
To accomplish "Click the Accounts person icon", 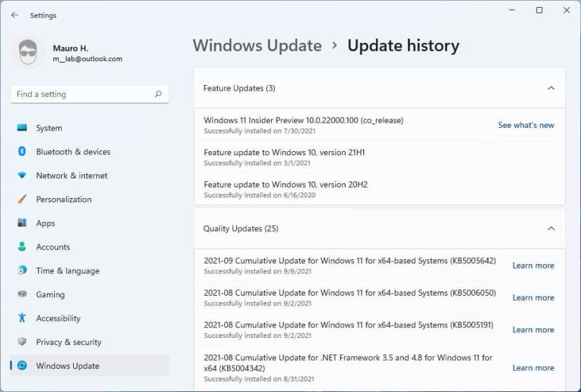I will (22, 247).
